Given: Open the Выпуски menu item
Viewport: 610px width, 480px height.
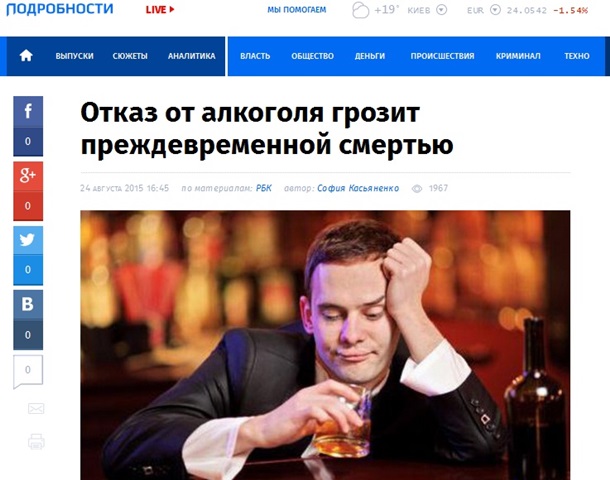Looking at the screenshot, I should coord(74,56).
